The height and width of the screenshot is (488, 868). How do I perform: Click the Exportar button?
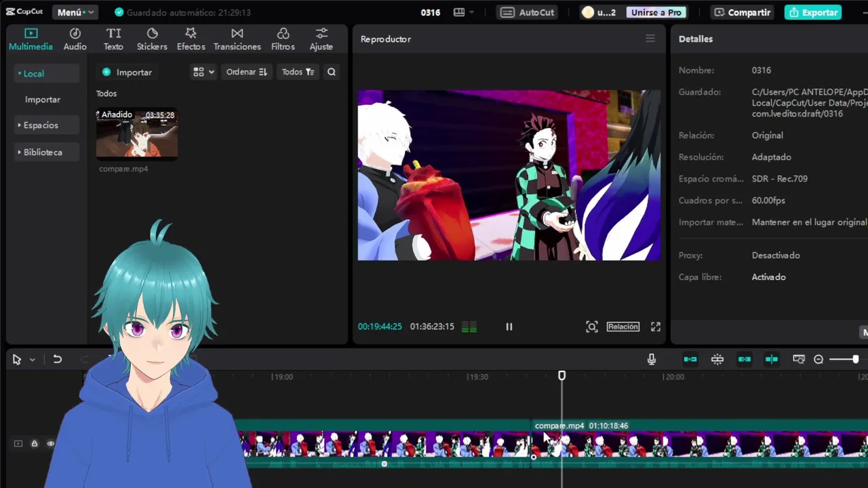(x=813, y=12)
